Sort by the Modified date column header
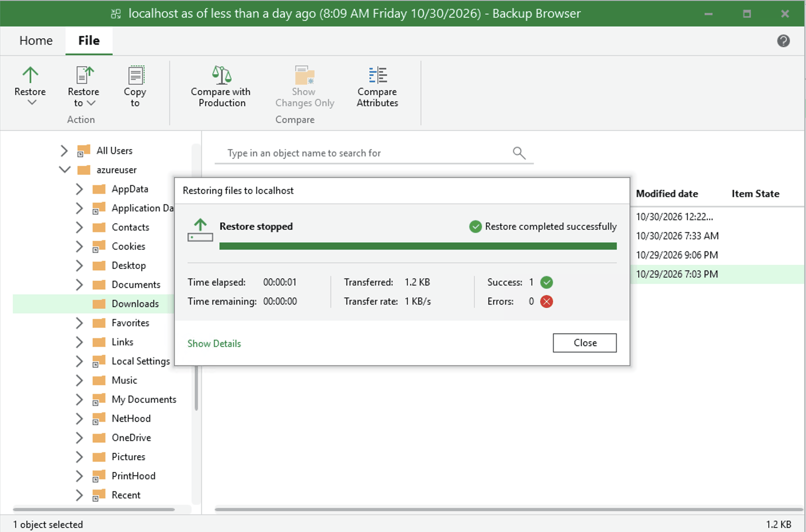The width and height of the screenshot is (806, 532). (x=667, y=194)
